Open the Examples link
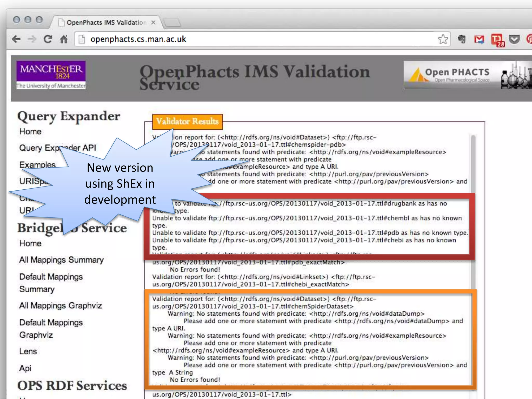Viewport: 532px width, 399px height. click(x=37, y=165)
